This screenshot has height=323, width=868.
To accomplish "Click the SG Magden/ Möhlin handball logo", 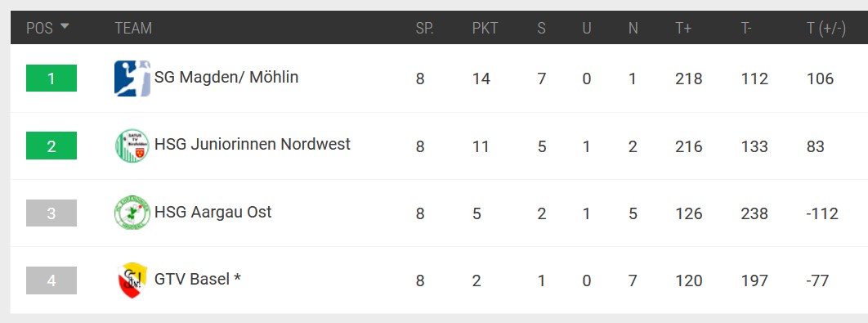I will click(x=132, y=79).
